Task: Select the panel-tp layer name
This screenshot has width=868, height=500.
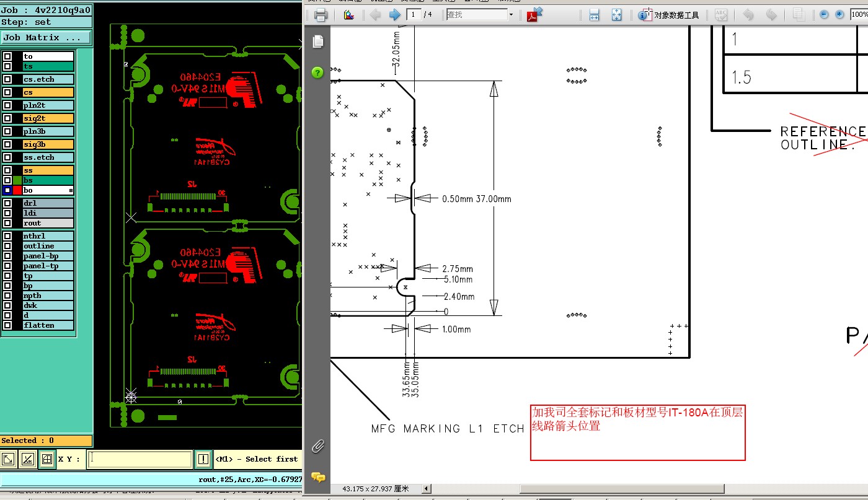Action: pyautogui.click(x=48, y=266)
